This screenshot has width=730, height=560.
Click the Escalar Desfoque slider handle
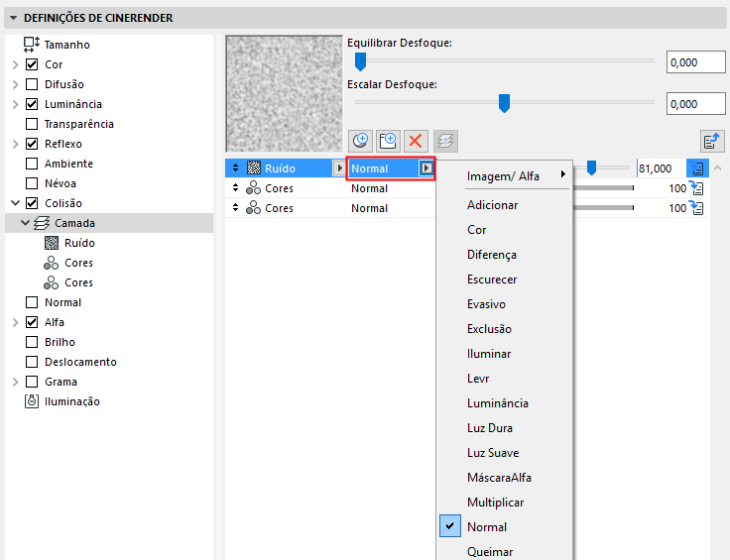click(x=504, y=103)
